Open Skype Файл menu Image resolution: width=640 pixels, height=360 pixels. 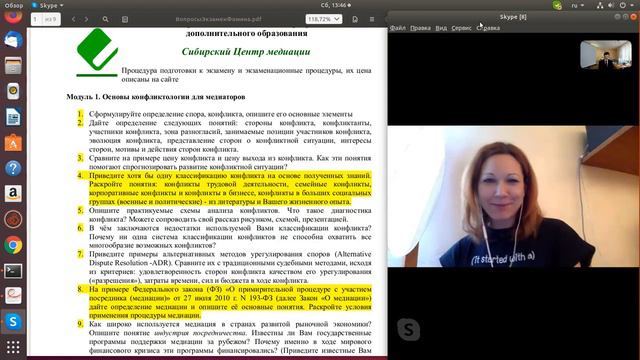tap(398, 28)
